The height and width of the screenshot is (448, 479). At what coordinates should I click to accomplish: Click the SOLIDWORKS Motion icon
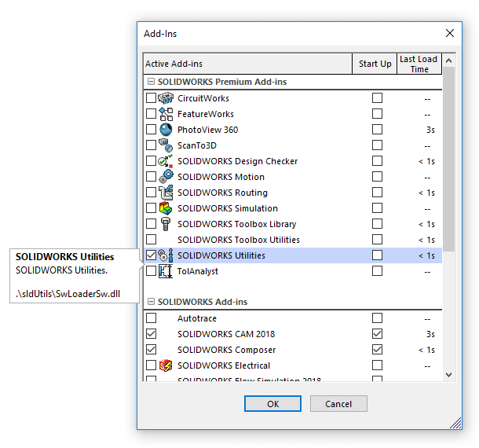(166, 177)
